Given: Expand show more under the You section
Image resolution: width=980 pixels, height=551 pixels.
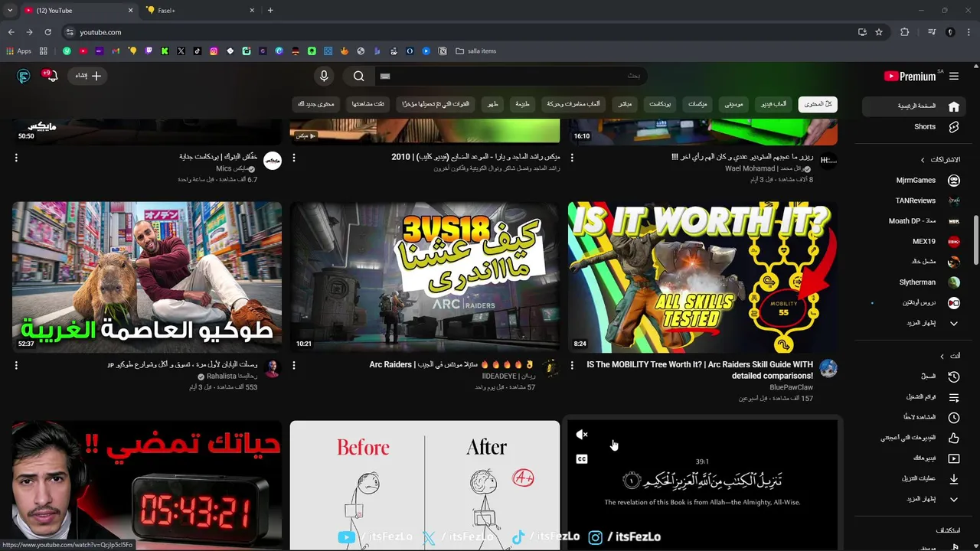Looking at the screenshot, I should pyautogui.click(x=913, y=499).
